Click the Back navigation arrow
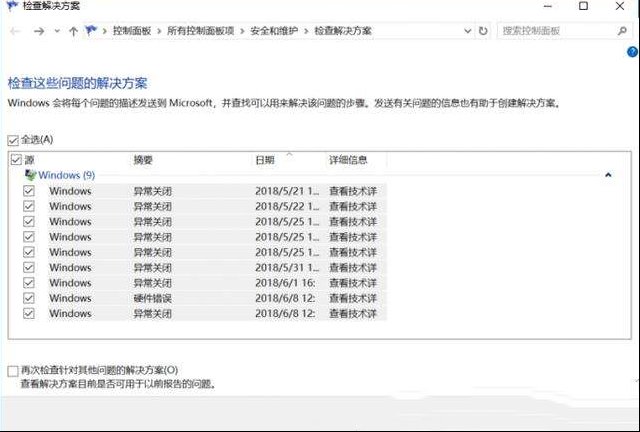This screenshot has width=640, height=432. click(x=15, y=31)
